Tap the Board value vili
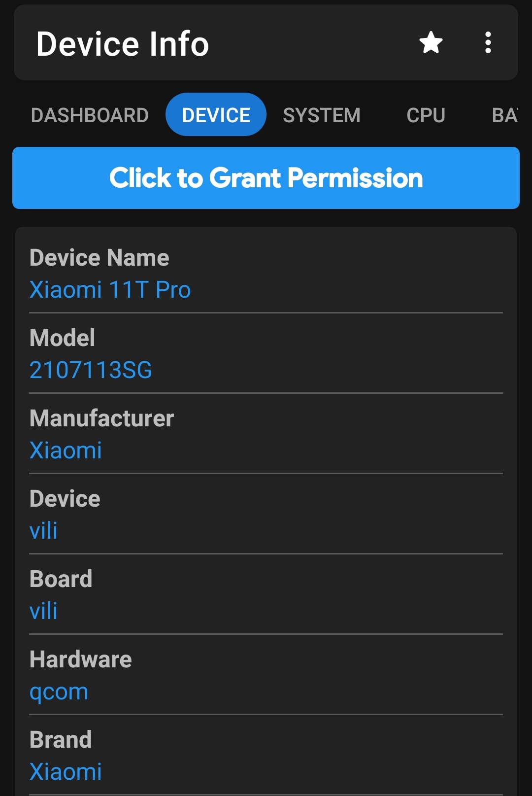This screenshot has width=532, height=796. click(43, 611)
